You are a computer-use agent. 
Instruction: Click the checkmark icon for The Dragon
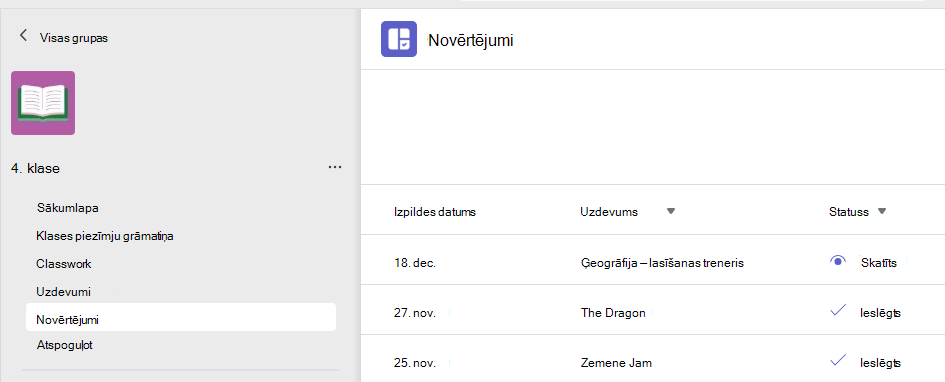[838, 311]
